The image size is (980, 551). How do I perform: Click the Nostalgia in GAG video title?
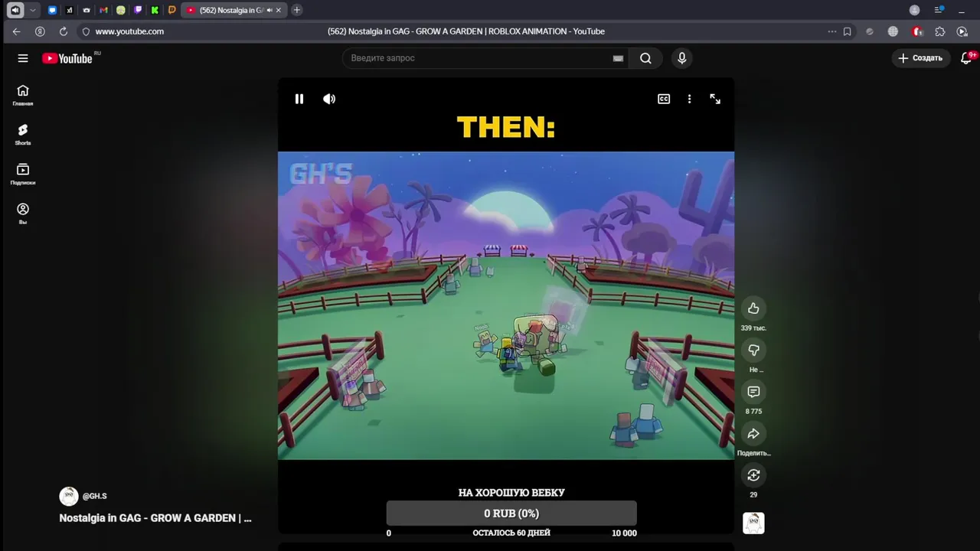coord(155,518)
